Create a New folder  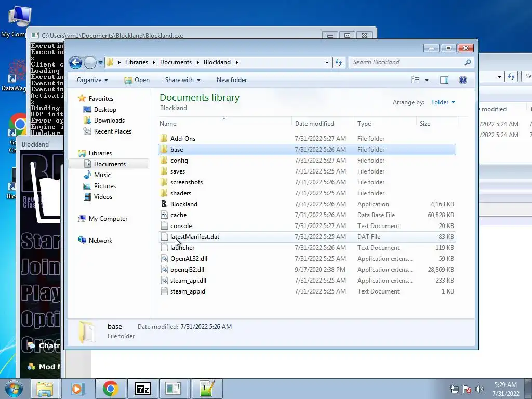coord(232,80)
